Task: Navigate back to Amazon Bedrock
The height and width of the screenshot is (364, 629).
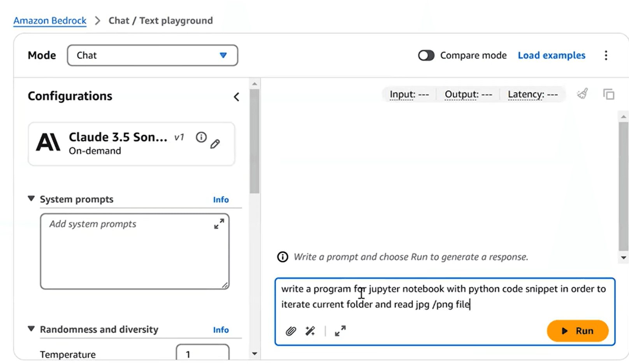Action: (x=49, y=20)
